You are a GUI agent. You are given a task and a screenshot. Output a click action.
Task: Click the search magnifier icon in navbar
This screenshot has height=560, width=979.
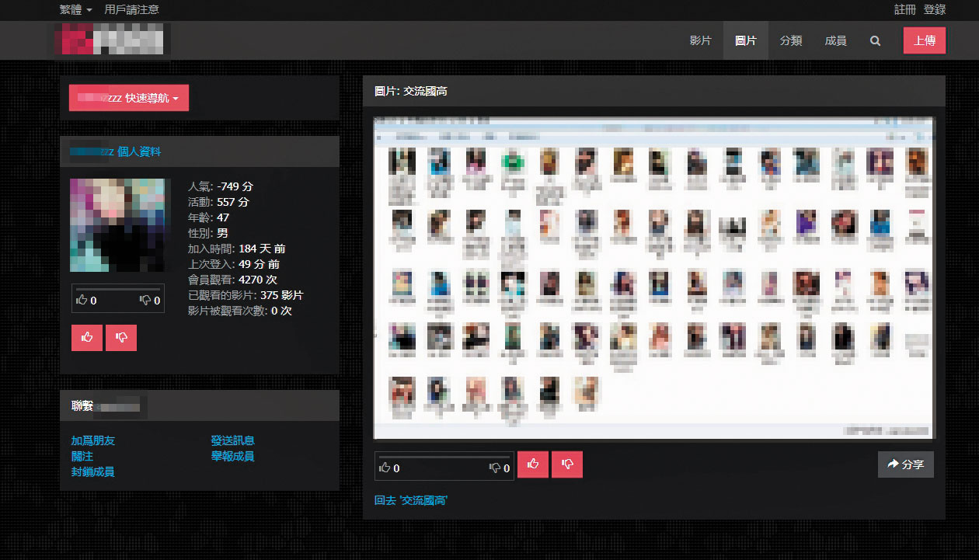875,41
